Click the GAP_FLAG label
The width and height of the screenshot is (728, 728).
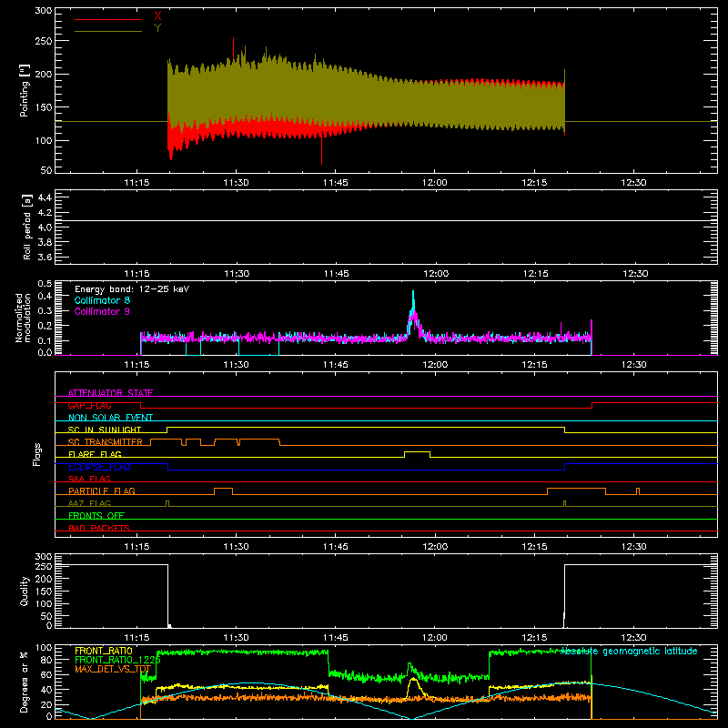pyautogui.click(x=89, y=405)
